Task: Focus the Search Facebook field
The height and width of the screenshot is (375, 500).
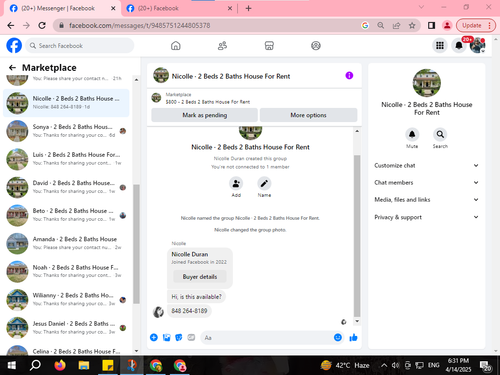Action: 80,46
